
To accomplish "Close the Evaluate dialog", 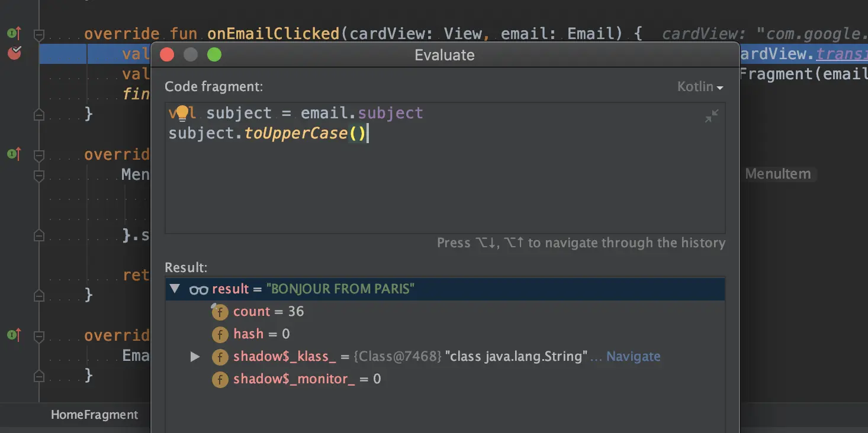I will [x=168, y=55].
